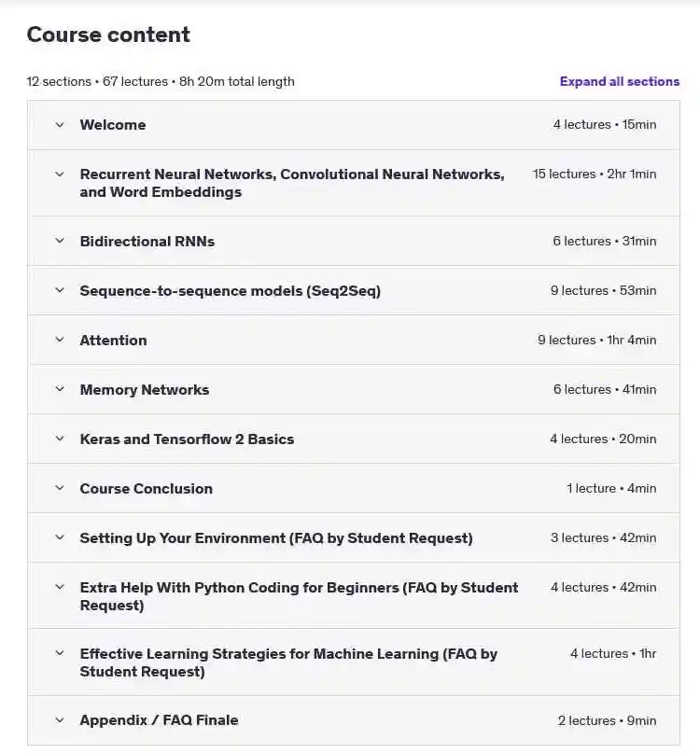The image size is (700, 753).
Task: Toggle the Memory Networks chevron arrow
Action: tap(60, 389)
